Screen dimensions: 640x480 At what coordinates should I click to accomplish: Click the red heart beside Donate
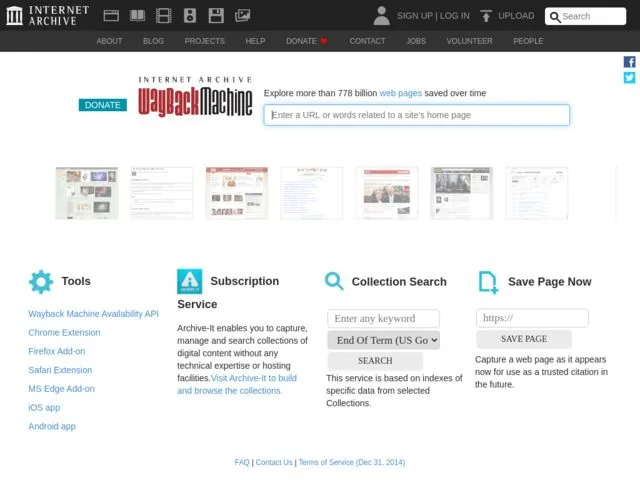coord(324,41)
